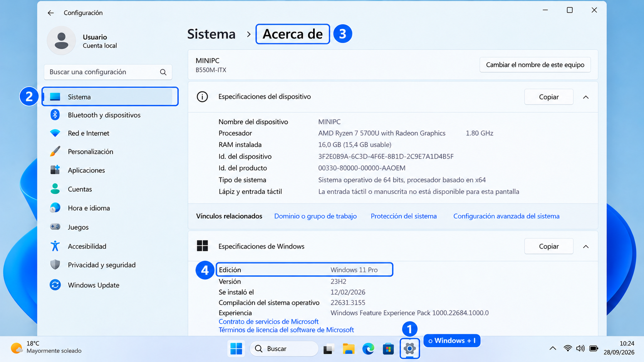This screenshot has height=362, width=644.
Task: Click the volume icon in the system tray
Action: point(580,349)
